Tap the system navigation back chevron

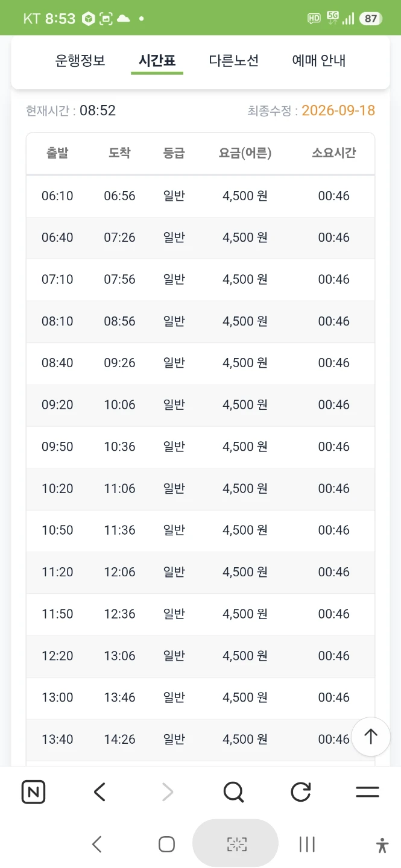coord(96,844)
